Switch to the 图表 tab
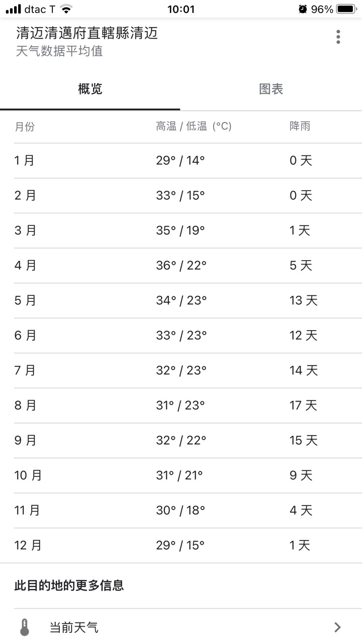 (x=271, y=89)
